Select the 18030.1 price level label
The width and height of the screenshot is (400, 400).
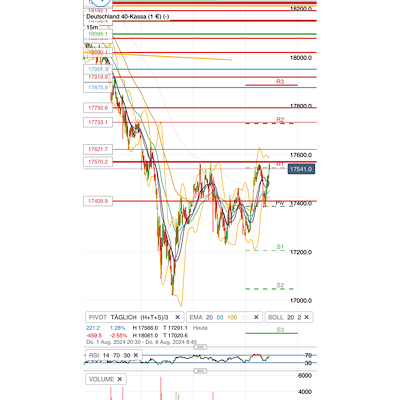98,52
